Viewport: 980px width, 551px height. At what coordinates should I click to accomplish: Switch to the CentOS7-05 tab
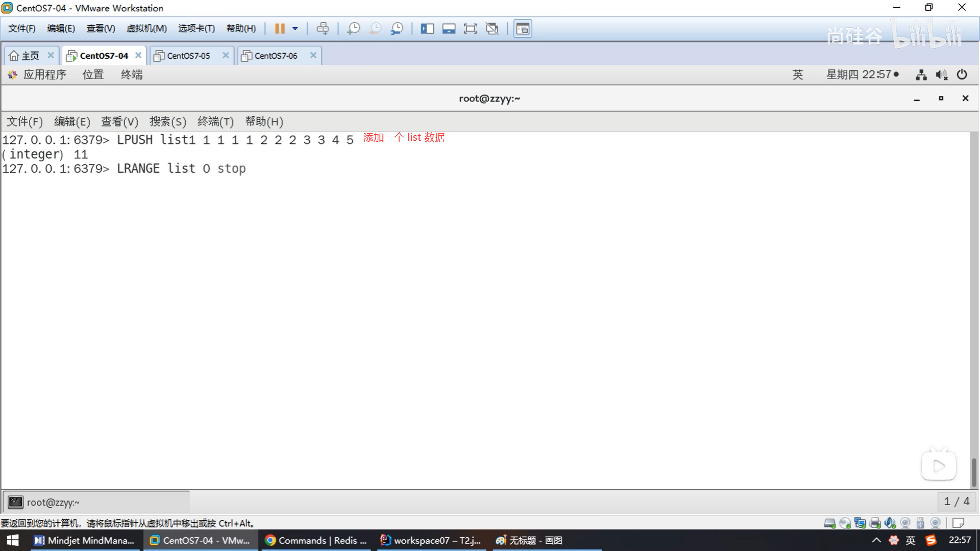tap(188, 56)
